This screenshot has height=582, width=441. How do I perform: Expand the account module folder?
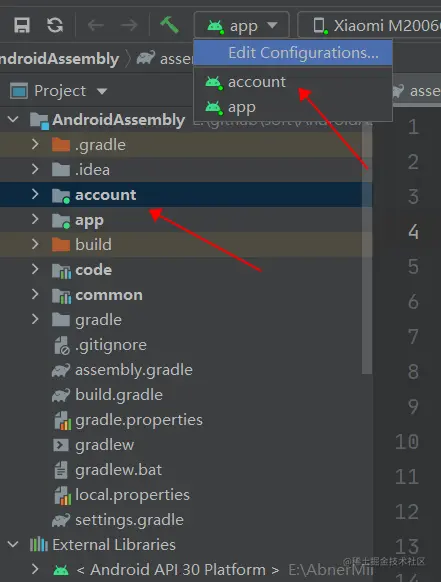(35, 194)
